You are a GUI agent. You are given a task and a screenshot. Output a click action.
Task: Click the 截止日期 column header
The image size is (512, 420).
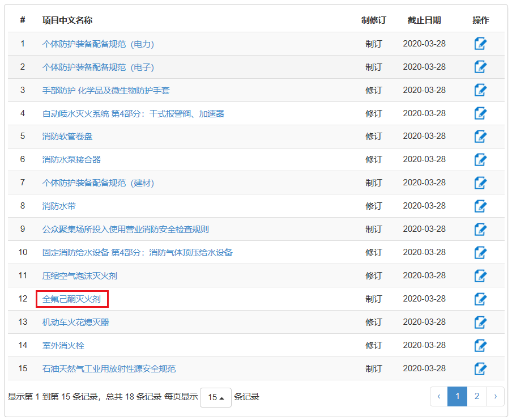[x=424, y=20]
